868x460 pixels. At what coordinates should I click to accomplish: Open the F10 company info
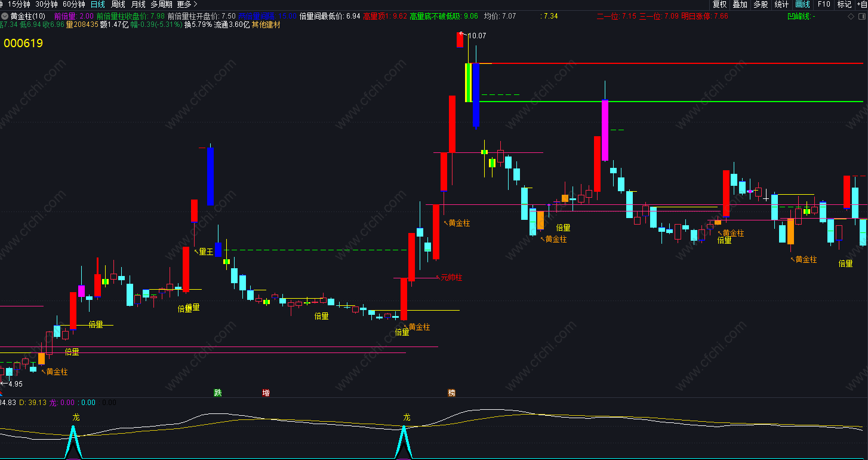[x=824, y=4]
